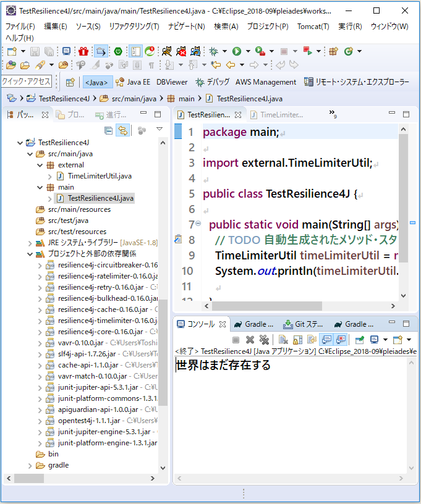Expand the gradle folder node

coord(30,466)
